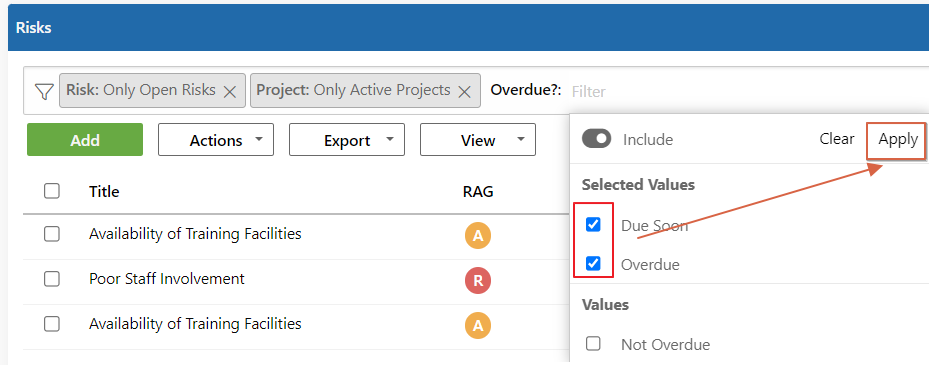Clear the selected filter values

point(837,139)
